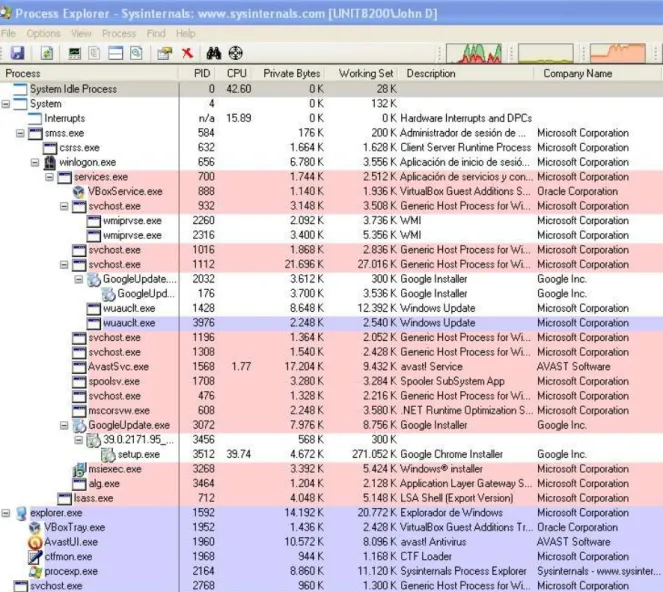Click the winlogon.exe process icon

50,162
